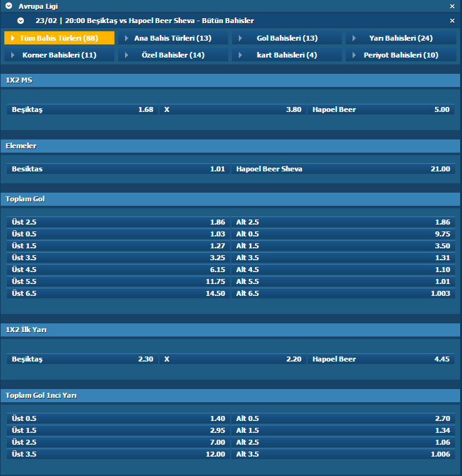The width and height of the screenshot is (462, 476).
Task: Click the 1X2 İlk Yarı section header
Action: (231, 330)
